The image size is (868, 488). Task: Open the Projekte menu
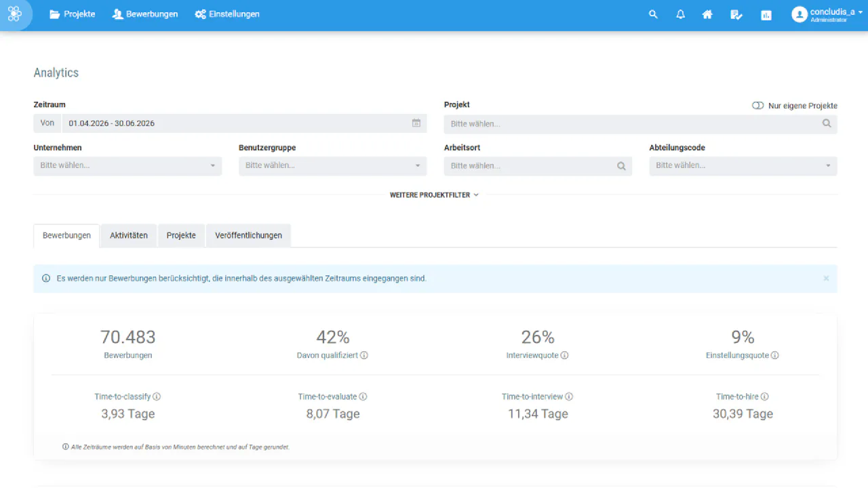[72, 14]
